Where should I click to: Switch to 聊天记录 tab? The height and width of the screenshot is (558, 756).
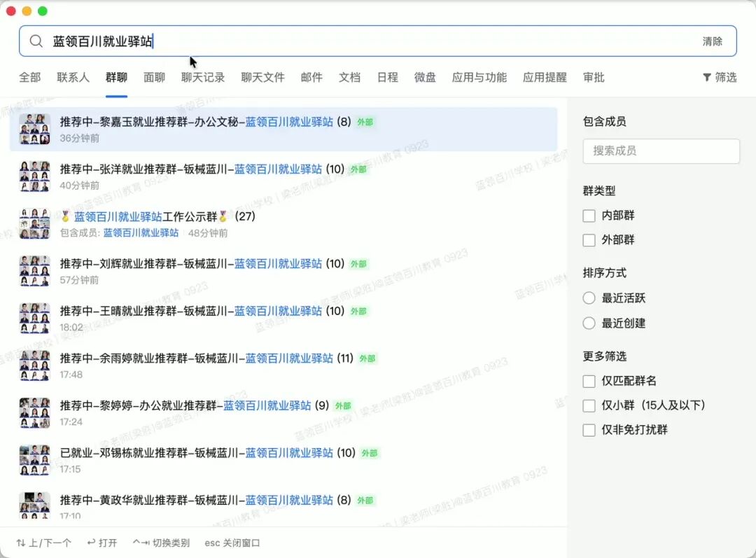click(203, 77)
